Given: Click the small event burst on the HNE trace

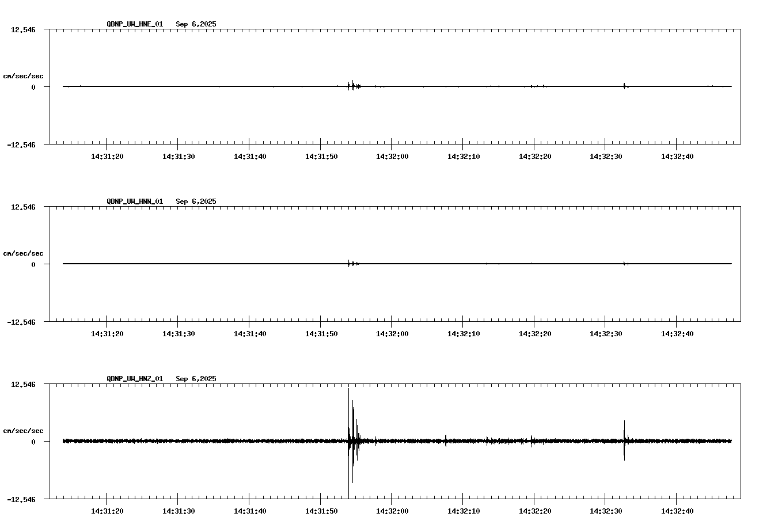Looking at the screenshot, I should tap(352, 85).
